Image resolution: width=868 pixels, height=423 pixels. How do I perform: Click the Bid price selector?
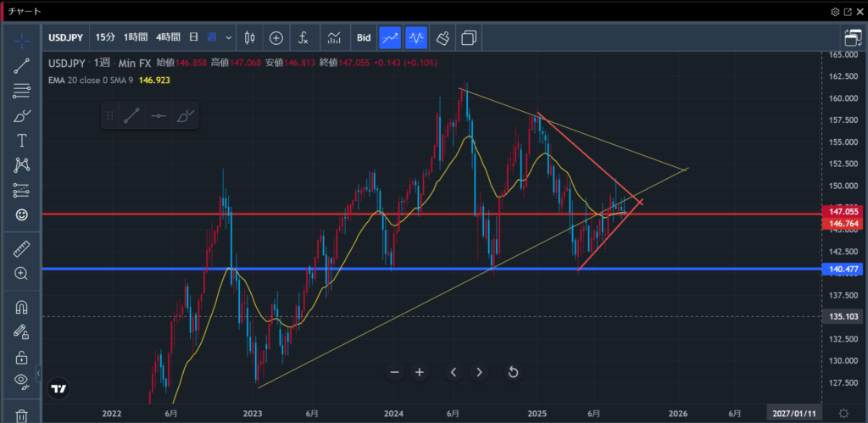point(364,37)
